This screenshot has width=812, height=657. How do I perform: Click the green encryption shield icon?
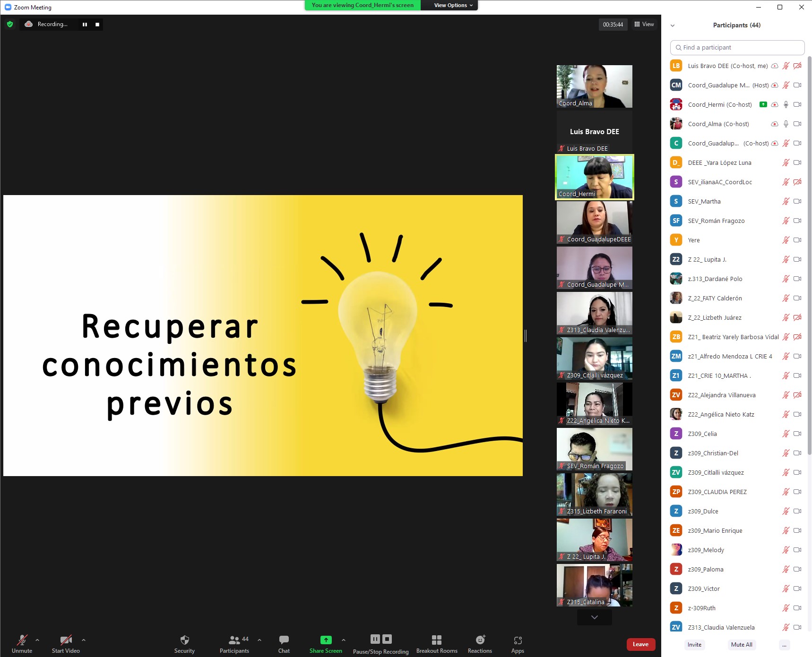click(10, 24)
